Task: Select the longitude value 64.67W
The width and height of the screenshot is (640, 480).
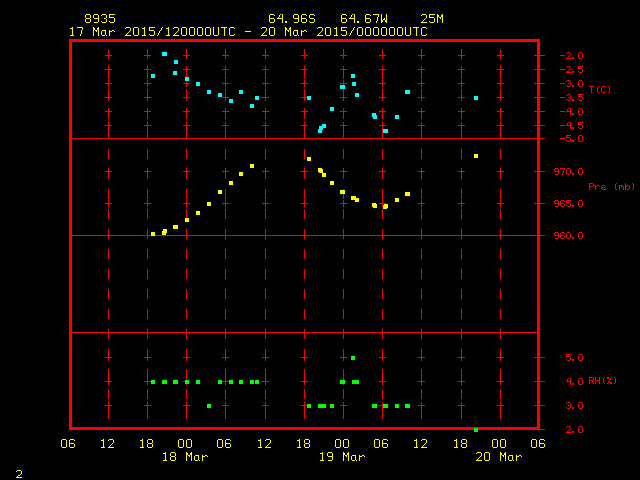Action: click(x=364, y=19)
